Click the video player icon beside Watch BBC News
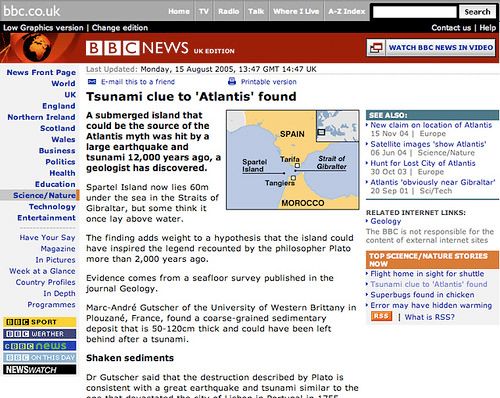Viewport: 500px width, 398px height. coord(376,48)
